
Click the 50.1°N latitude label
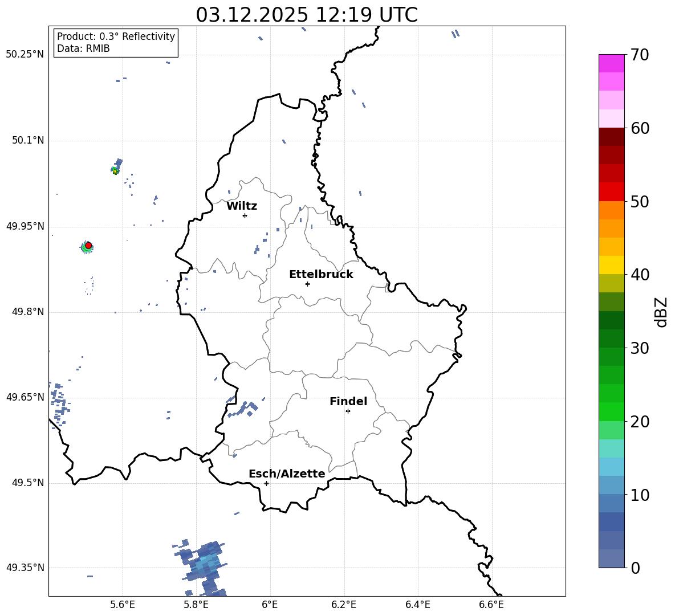coord(28,140)
